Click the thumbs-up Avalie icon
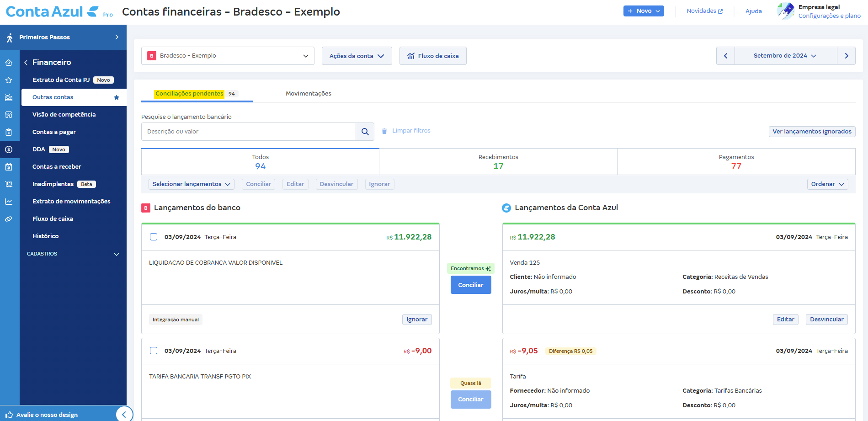Image resolution: width=868 pixels, height=421 pixels. (9, 415)
